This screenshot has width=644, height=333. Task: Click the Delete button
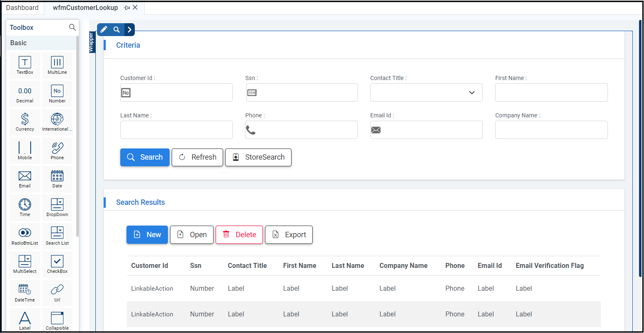tap(239, 235)
